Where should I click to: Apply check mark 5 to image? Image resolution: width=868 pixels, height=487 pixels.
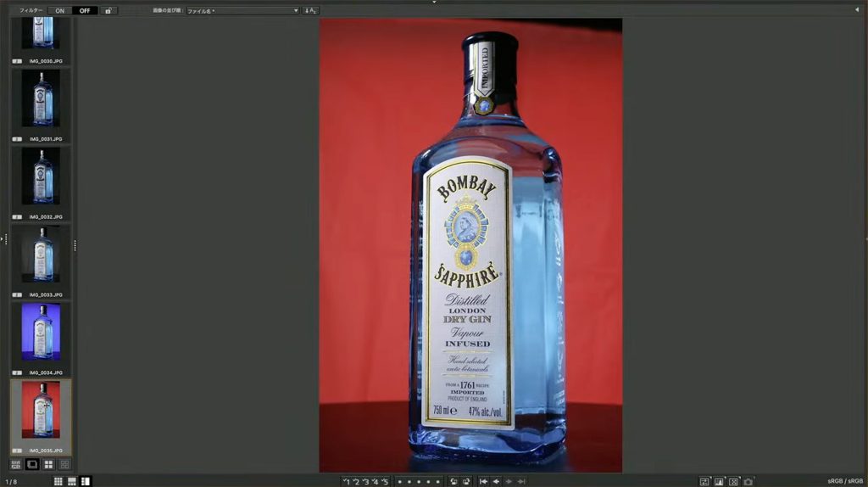(385, 481)
